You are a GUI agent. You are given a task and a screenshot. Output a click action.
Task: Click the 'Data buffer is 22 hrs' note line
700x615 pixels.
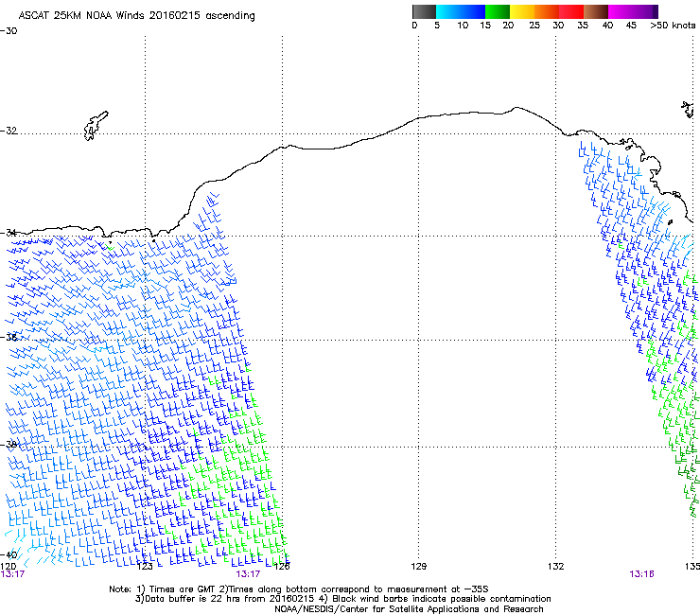[343, 599]
